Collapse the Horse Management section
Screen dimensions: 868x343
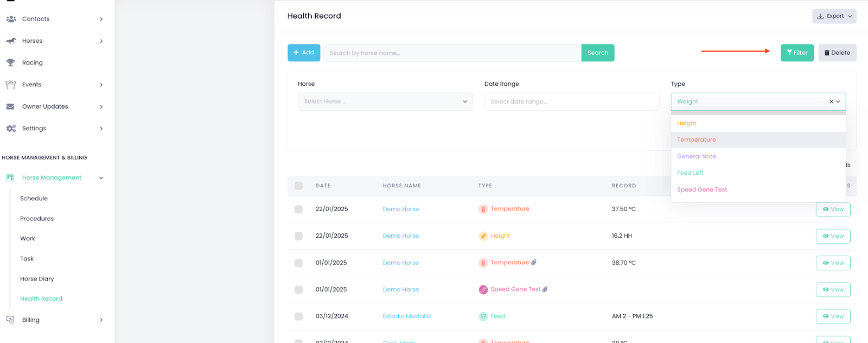(x=101, y=178)
